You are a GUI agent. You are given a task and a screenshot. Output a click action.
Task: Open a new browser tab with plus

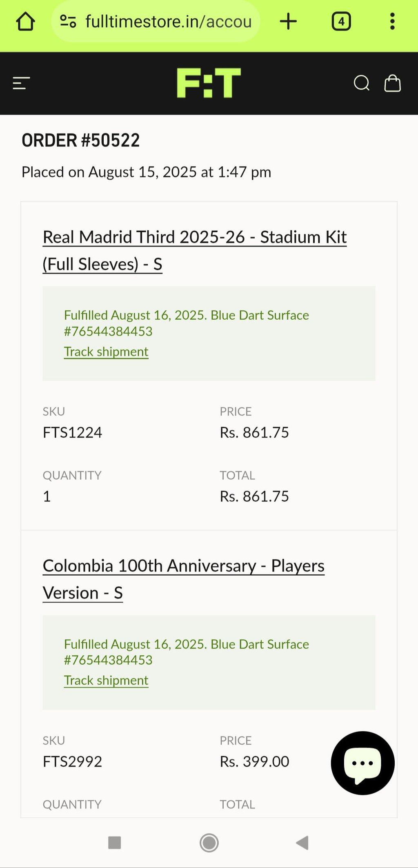click(288, 21)
